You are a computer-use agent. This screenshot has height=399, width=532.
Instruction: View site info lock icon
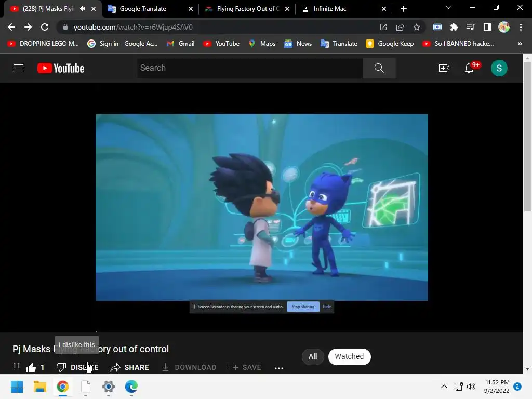(65, 27)
